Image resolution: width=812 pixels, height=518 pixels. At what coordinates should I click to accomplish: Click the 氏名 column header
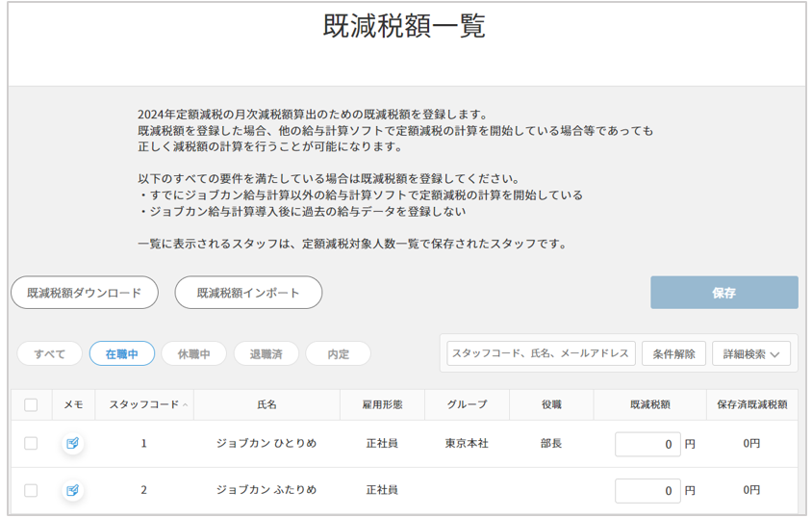[x=266, y=405]
